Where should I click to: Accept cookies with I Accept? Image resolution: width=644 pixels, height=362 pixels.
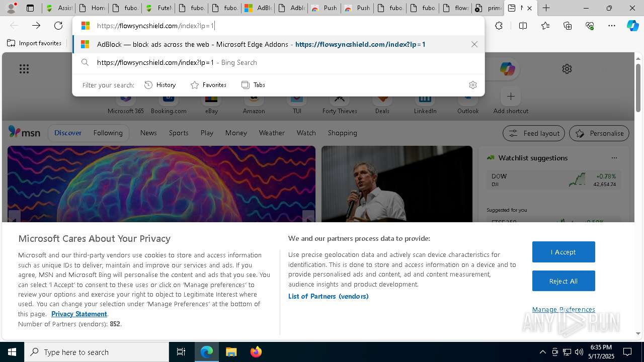[x=563, y=252]
